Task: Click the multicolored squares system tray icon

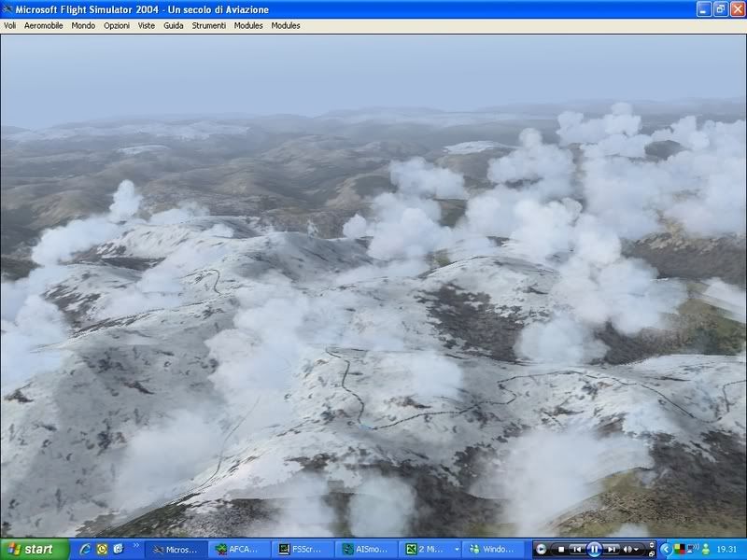Action: (680, 550)
